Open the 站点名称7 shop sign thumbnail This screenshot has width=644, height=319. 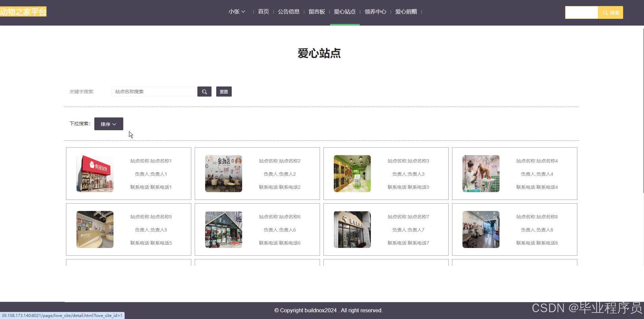[x=352, y=229]
